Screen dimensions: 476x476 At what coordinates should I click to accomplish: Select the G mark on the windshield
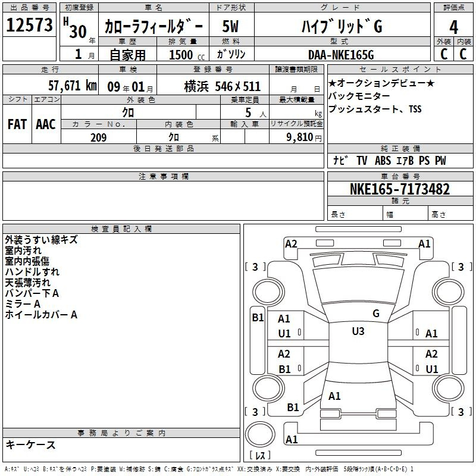point(376,314)
